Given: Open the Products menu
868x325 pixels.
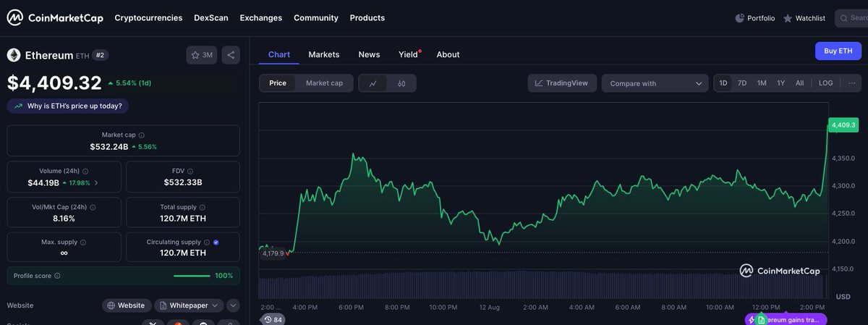Looking at the screenshot, I should tap(367, 18).
